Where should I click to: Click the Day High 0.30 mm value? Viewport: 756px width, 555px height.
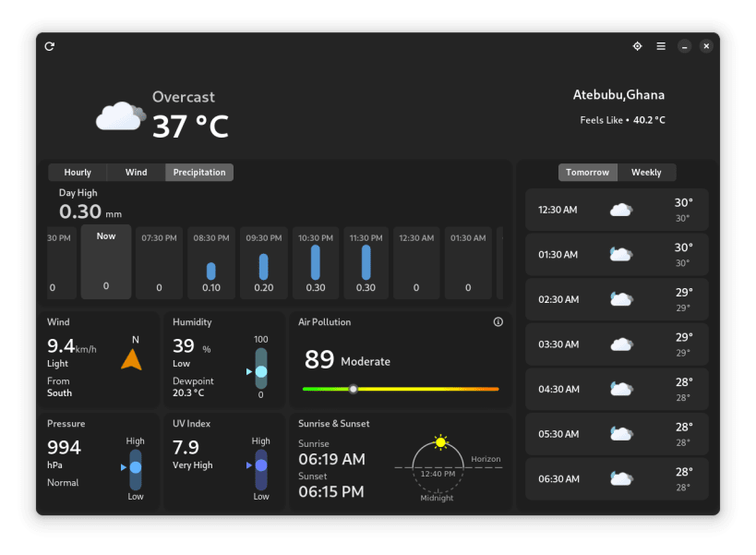point(90,211)
